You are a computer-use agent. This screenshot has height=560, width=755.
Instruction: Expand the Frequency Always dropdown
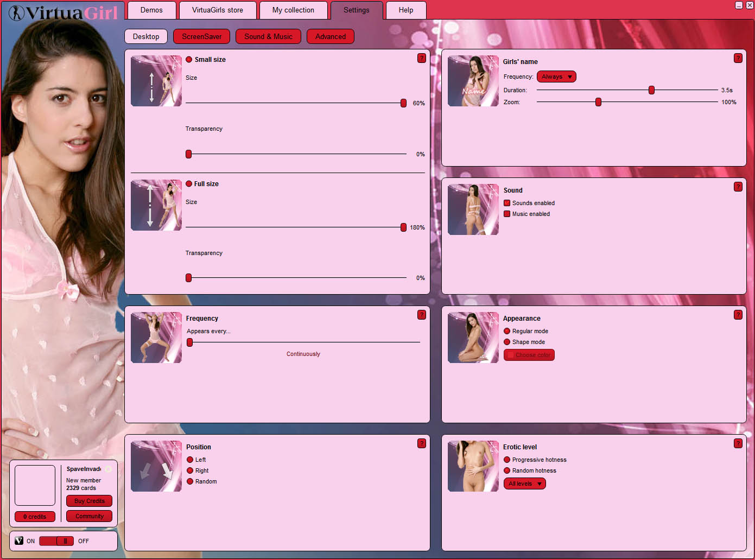(556, 77)
